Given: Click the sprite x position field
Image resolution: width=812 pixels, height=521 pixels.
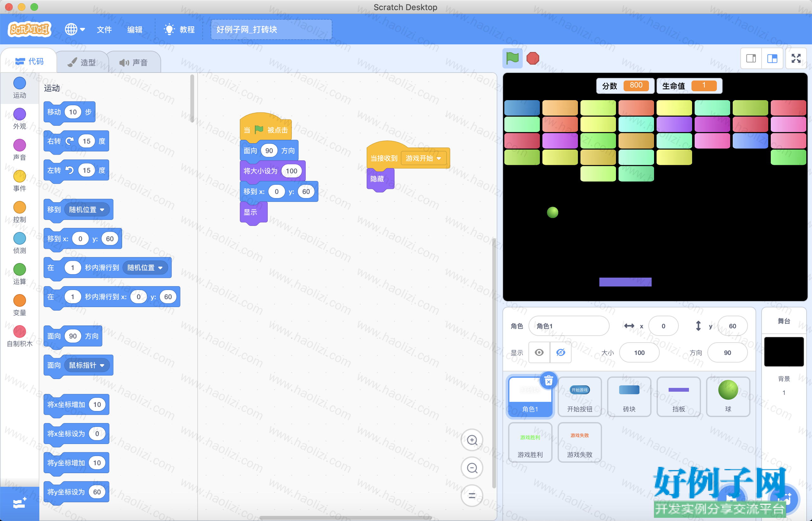Looking at the screenshot, I should pyautogui.click(x=664, y=326).
